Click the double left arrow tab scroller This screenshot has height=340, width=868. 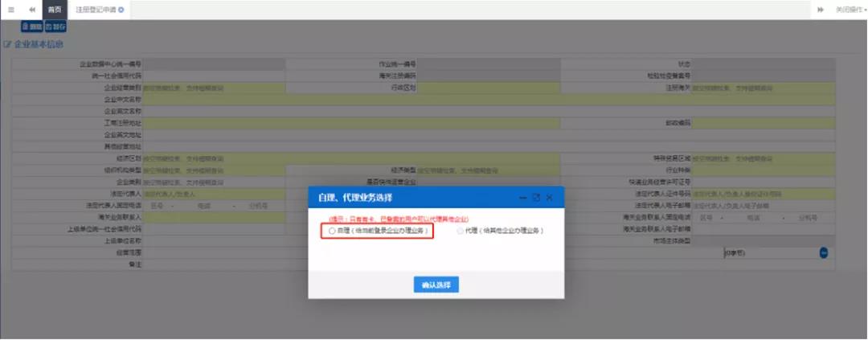[x=32, y=10]
